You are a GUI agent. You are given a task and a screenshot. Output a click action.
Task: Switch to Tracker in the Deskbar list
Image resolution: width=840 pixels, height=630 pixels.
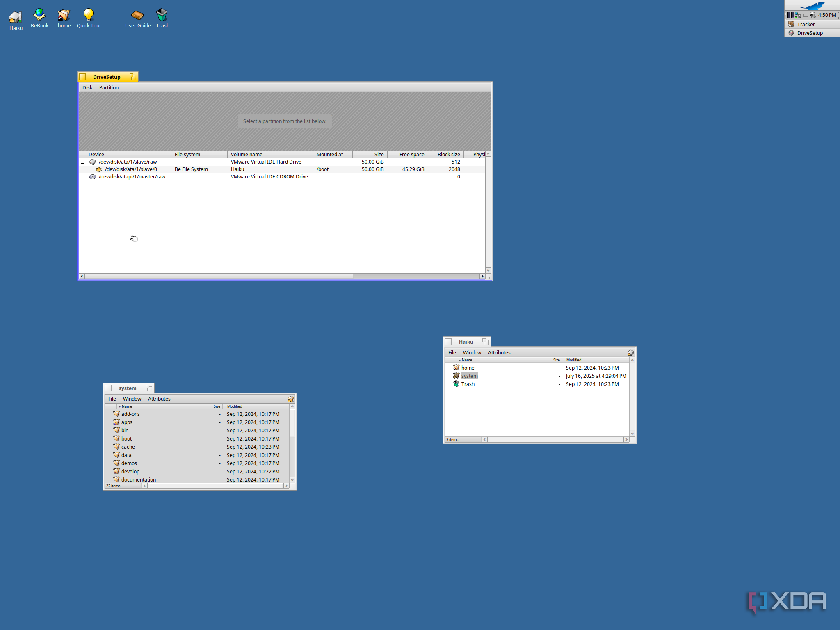click(x=806, y=24)
